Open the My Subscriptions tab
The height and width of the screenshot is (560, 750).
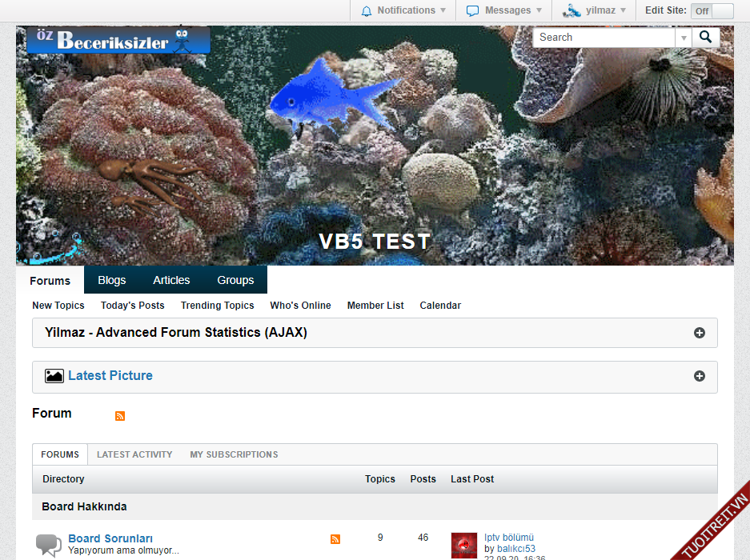pyautogui.click(x=234, y=454)
